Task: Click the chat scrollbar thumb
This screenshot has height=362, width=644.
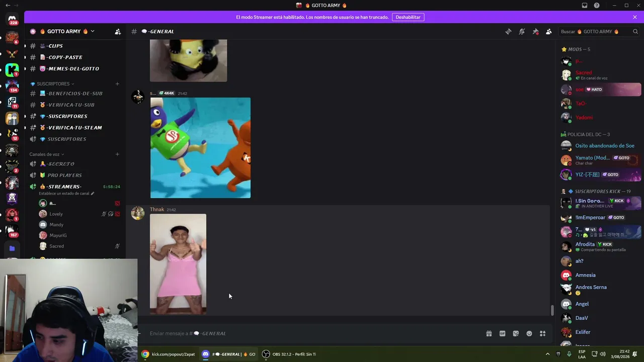Action: [552, 311]
